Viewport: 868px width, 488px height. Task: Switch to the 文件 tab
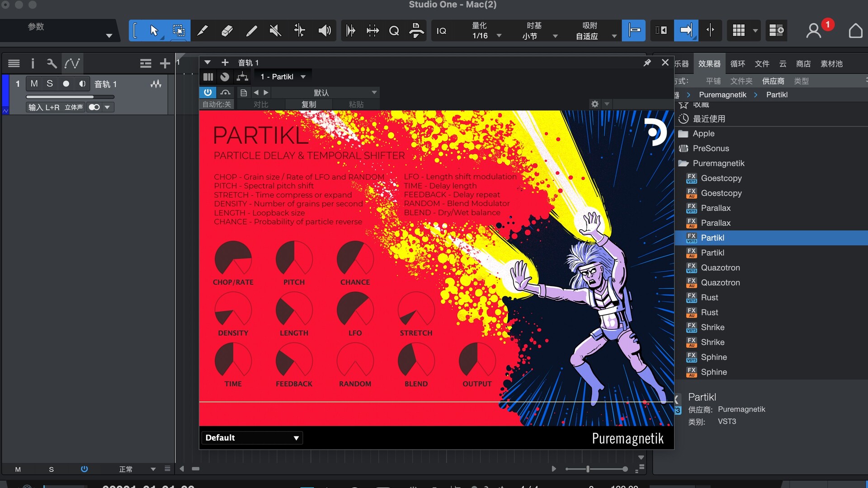click(762, 64)
